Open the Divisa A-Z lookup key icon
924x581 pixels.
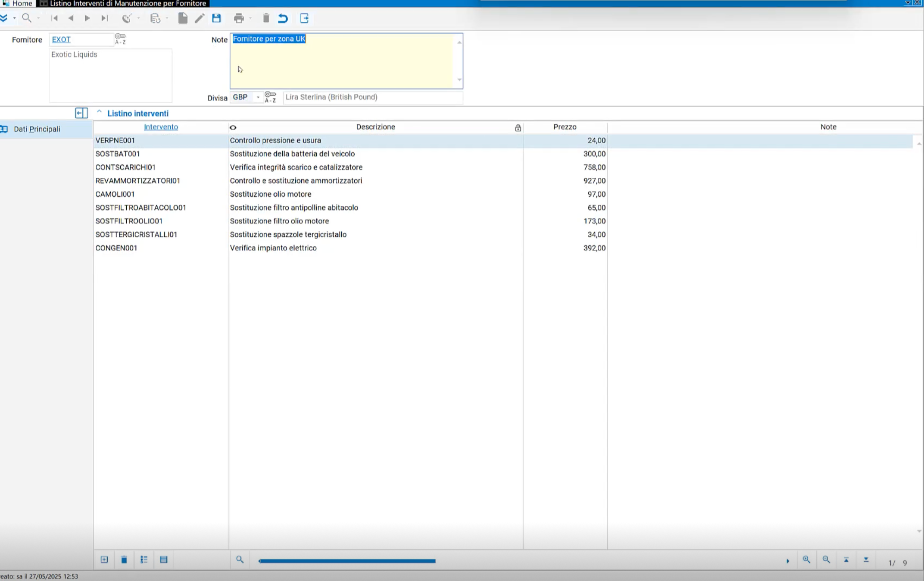coord(270,97)
